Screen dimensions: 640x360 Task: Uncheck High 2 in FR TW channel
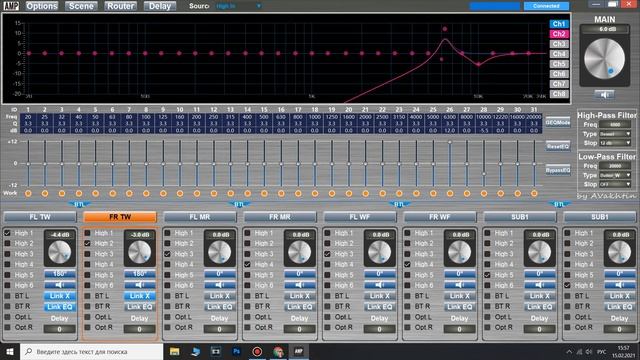pos(87,243)
